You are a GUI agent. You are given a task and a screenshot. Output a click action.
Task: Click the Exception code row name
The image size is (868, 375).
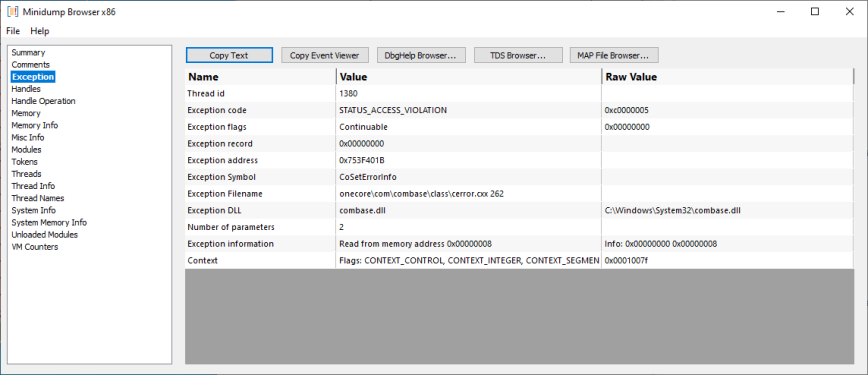click(217, 110)
